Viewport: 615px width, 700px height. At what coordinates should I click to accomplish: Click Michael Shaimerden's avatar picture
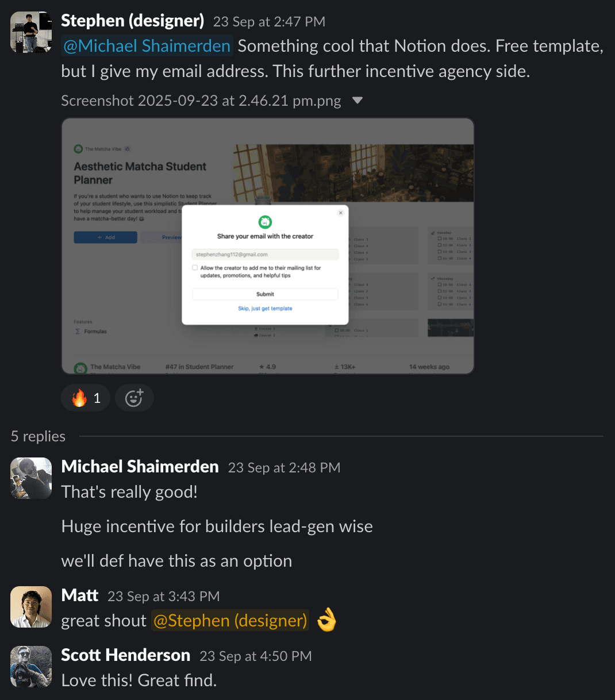(32, 478)
